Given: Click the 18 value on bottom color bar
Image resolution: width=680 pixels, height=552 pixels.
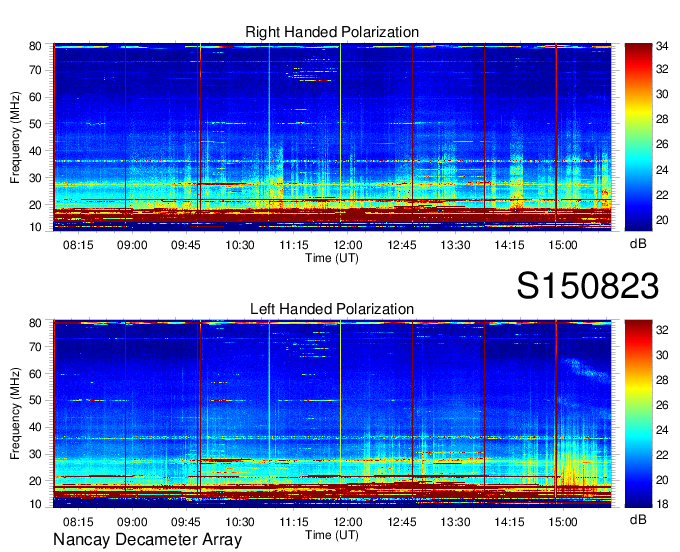Looking at the screenshot, I should point(662,504).
